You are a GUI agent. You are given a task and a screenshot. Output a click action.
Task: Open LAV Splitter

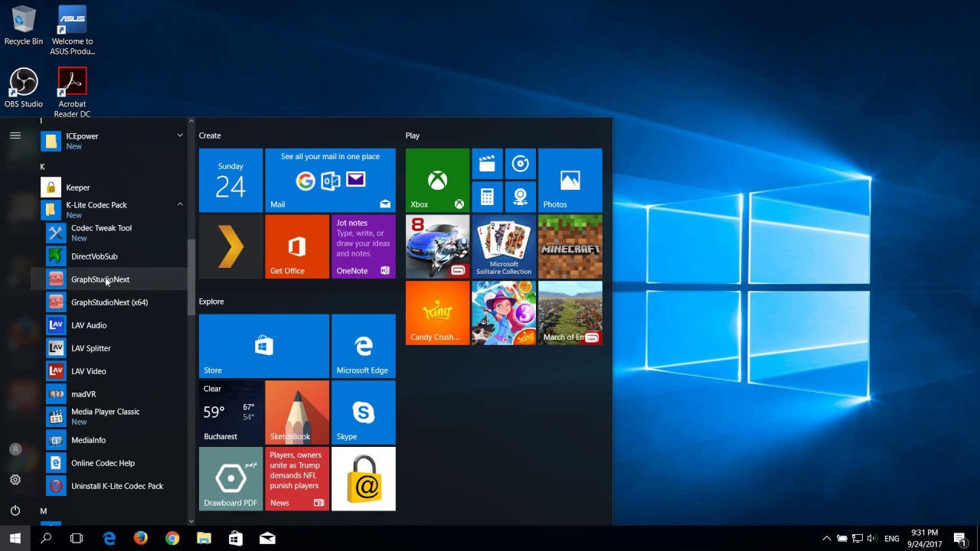[x=109, y=348]
